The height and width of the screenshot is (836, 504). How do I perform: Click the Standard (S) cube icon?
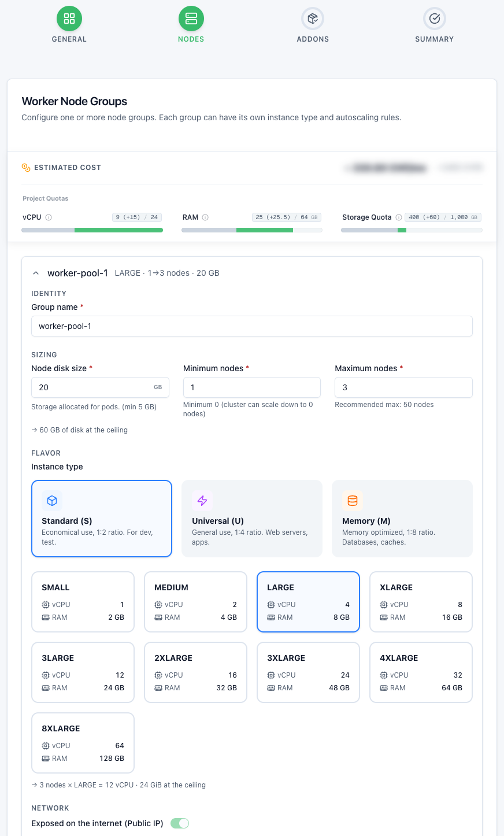52,501
